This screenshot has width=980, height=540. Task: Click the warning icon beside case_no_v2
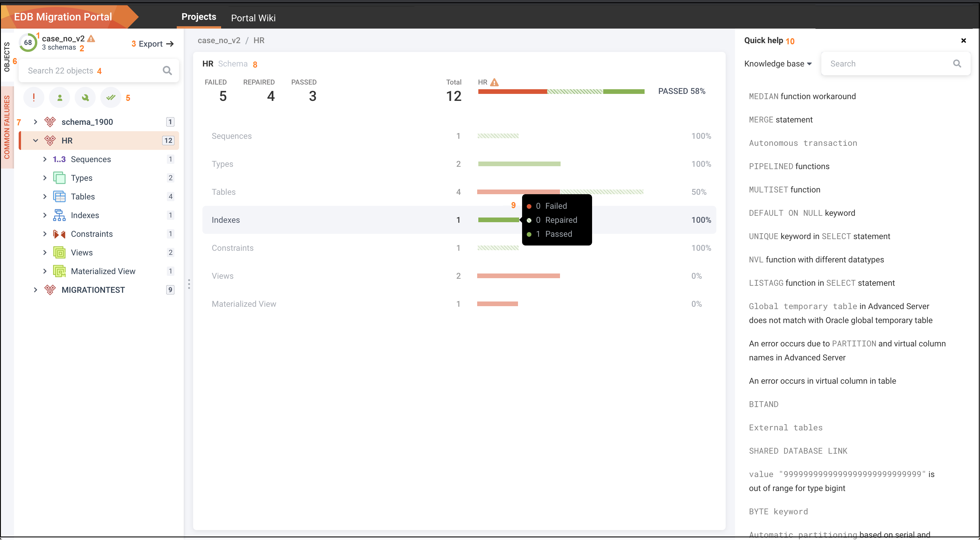click(x=91, y=39)
